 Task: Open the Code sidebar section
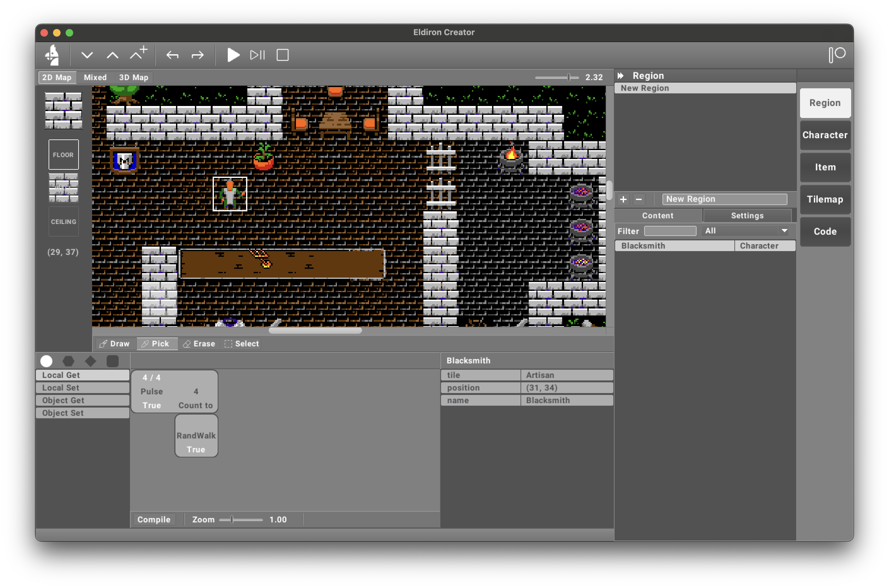click(825, 232)
